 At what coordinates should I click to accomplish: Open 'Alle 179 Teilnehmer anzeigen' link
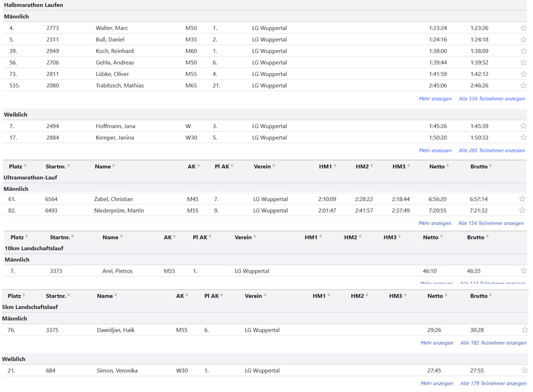[x=493, y=383]
